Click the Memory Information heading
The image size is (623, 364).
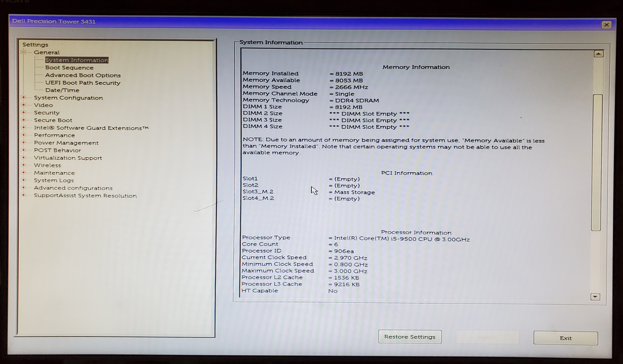click(416, 67)
